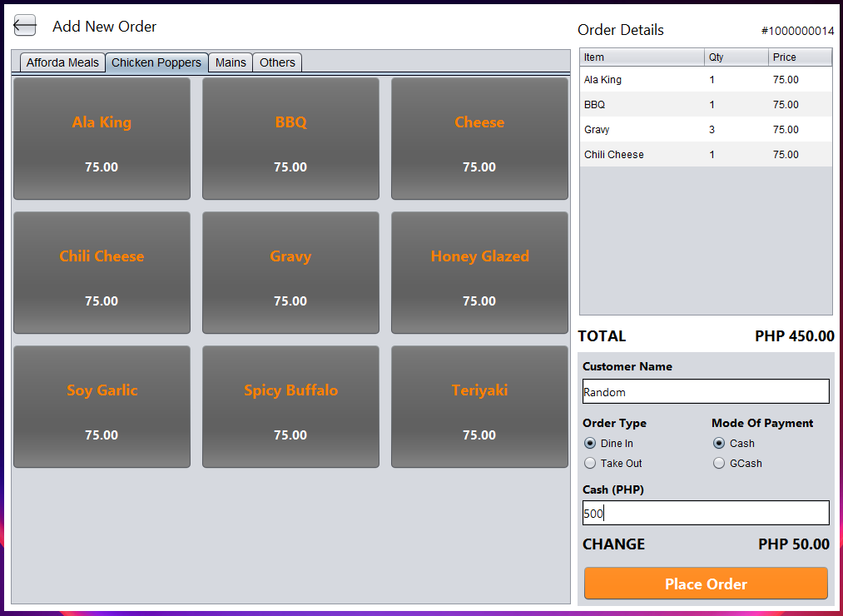Image resolution: width=843 pixels, height=616 pixels.
Task: Click the back arrow icon
Action: pyautogui.click(x=25, y=26)
